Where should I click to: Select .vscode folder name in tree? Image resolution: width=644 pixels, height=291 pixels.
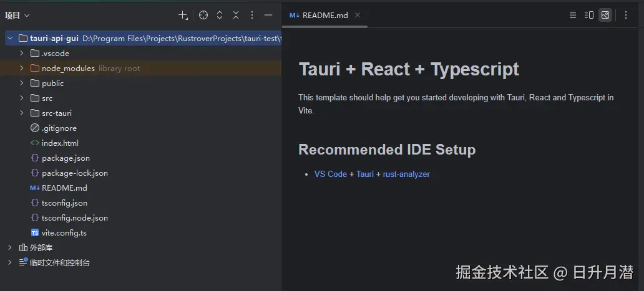(x=56, y=54)
